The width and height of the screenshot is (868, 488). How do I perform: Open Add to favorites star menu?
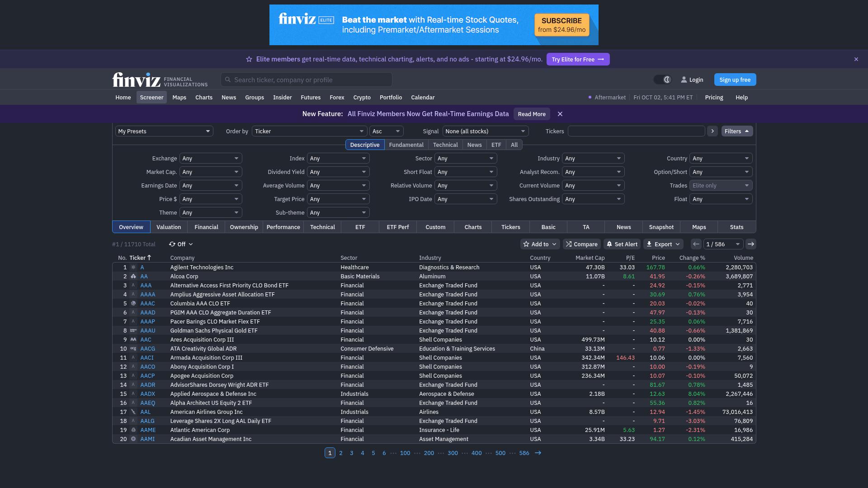540,244
